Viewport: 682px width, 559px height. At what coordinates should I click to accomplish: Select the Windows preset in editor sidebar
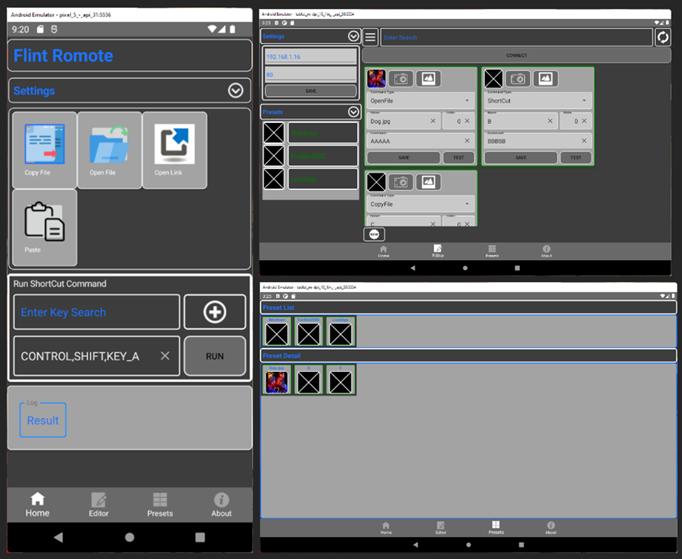click(323, 133)
